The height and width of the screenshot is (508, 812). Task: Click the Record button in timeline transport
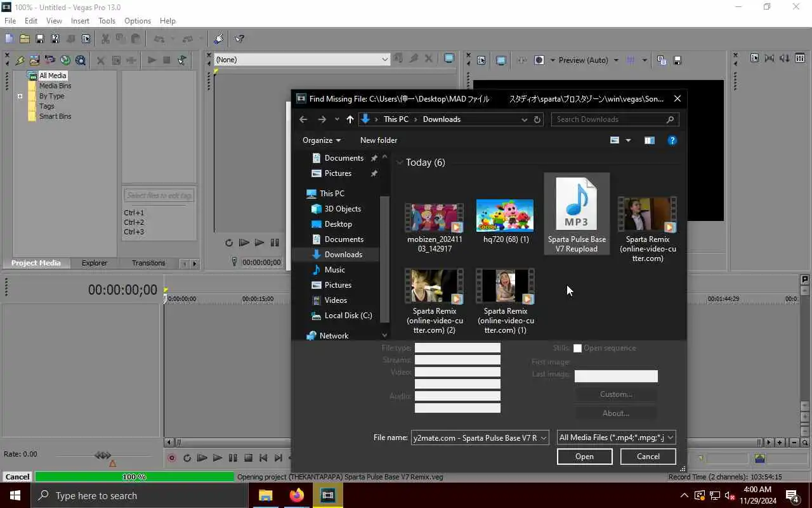pos(171,458)
